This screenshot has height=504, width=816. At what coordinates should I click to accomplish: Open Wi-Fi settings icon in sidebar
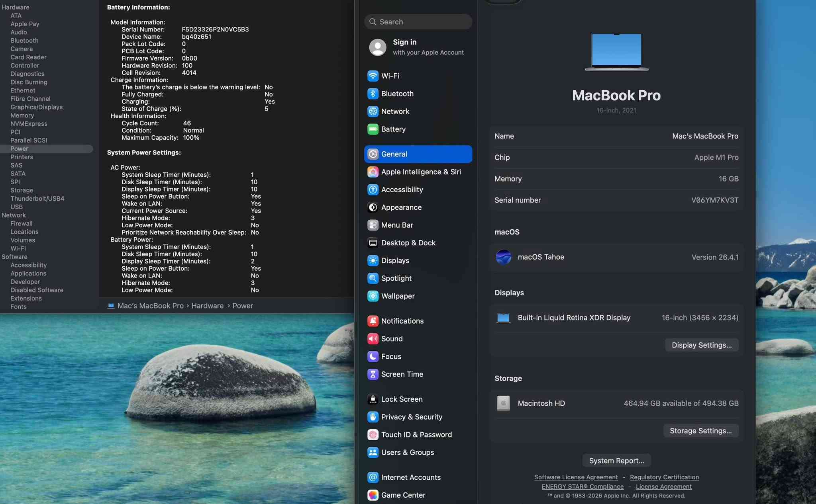pos(373,76)
